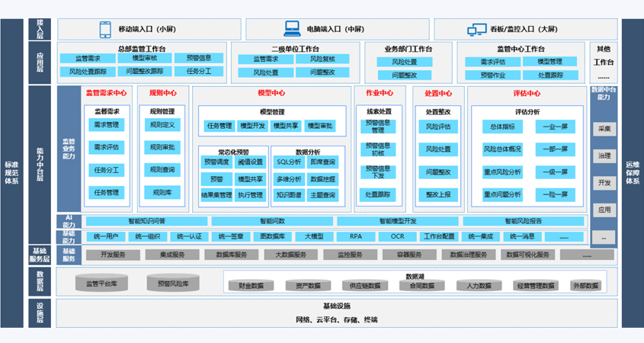The height and width of the screenshot is (343, 644).
Task: Select 需求管理 in 监管需求中心
Action: tap(107, 125)
